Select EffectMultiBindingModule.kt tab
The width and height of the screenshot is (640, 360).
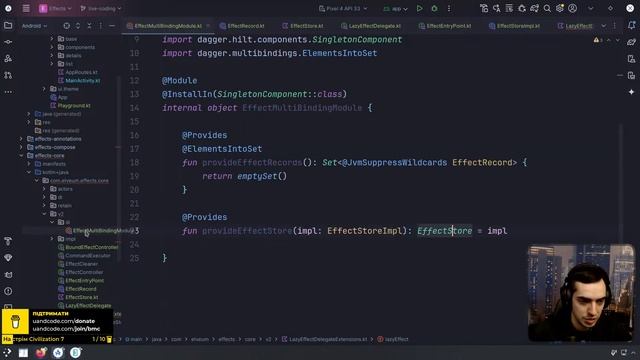[168, 26]
